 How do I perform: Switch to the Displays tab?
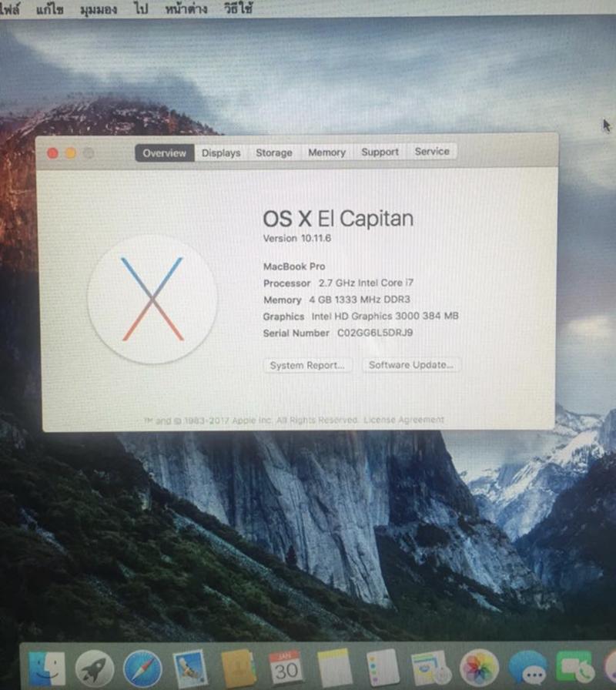point(221,152)
